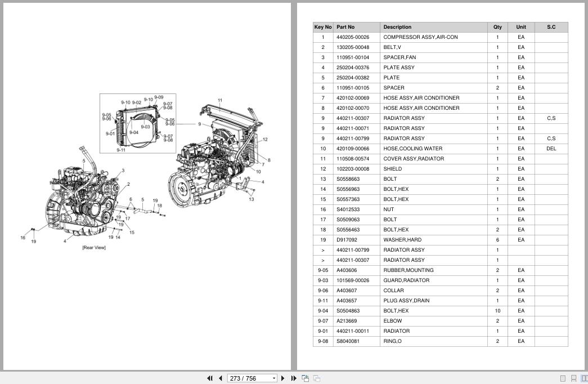This screenshot has width=588, height=384.
Task: Click callout 12 beside the shield
Action: (265, 140)
